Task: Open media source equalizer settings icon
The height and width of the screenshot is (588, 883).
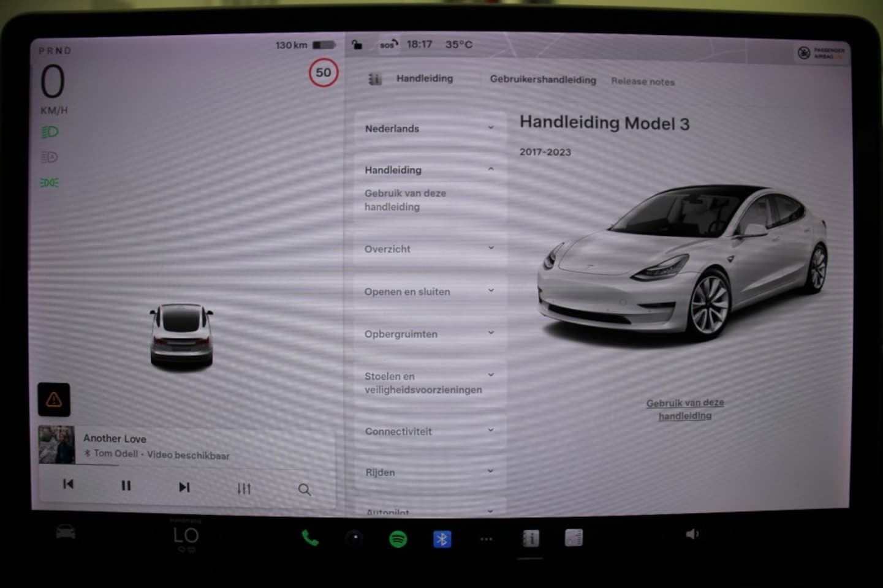Action: click(x=244, y=488)
